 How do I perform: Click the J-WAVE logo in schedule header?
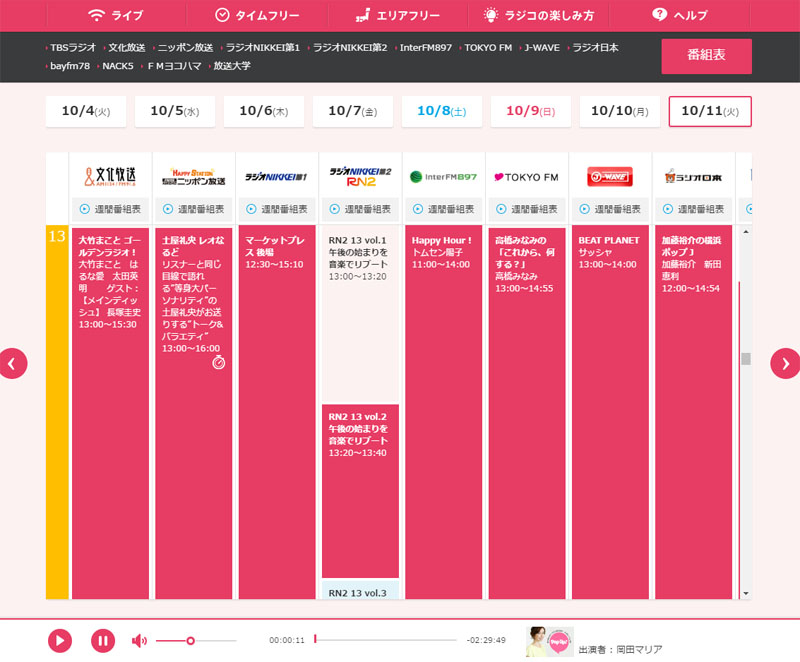(x=610, y=177)
